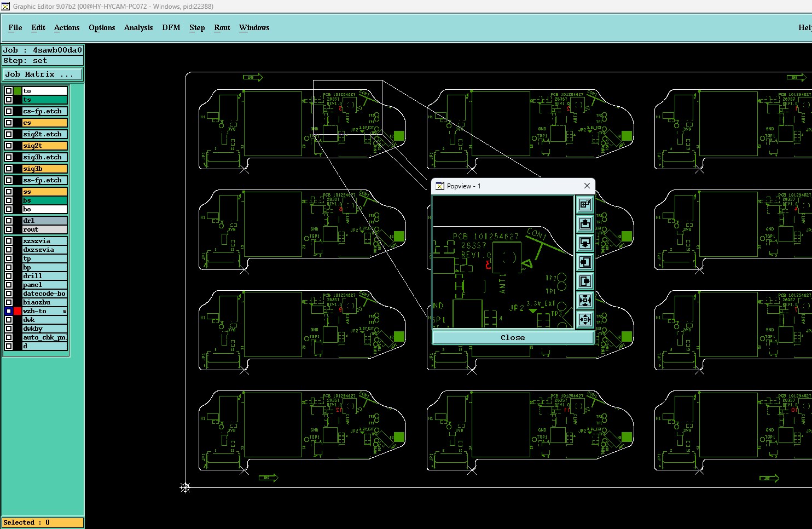Click the top Popview icon with overlapping windows
The image size is (812, 529).
tap(585, 204)
